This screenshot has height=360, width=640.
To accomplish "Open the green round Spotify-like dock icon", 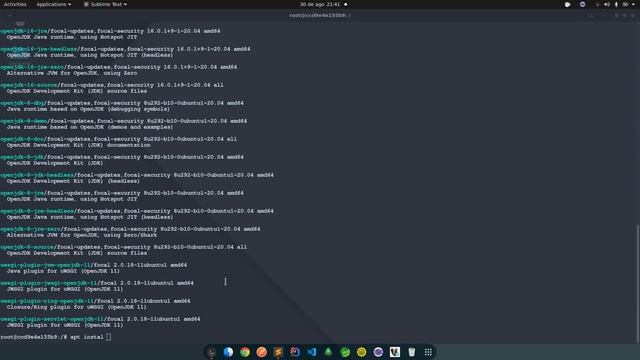I will tap(345, 352).
